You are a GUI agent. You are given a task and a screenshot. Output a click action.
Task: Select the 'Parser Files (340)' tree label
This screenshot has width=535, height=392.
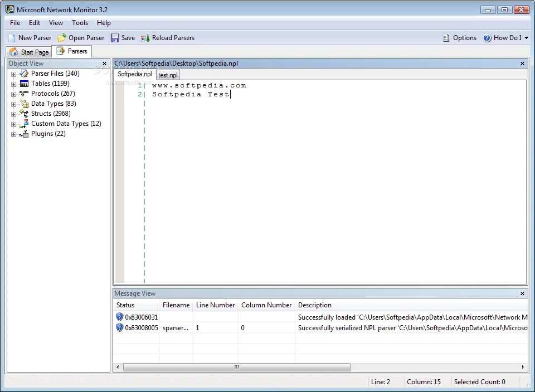(55, 73)
